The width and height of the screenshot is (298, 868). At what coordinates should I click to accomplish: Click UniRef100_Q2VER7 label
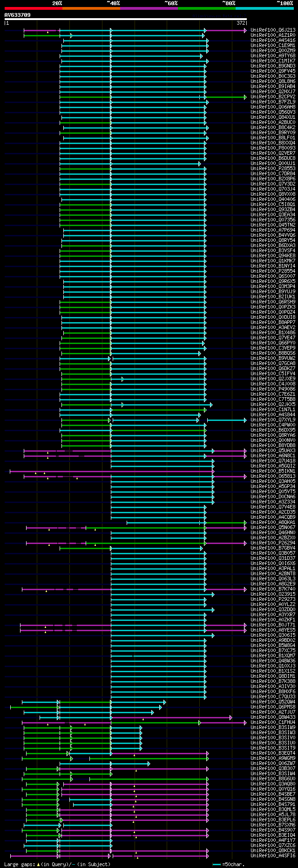pyautogui.click(x=273, y=153)
